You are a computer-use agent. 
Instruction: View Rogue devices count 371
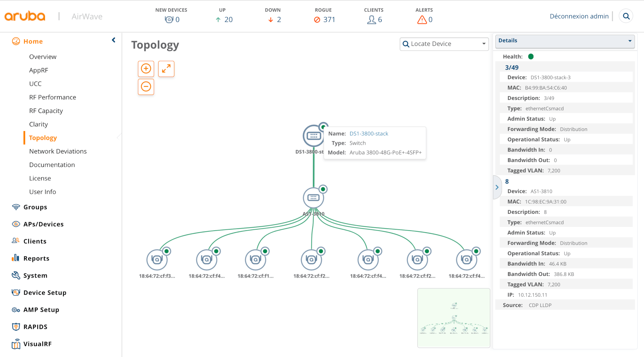pyautogui.click(x=324, y=19)
